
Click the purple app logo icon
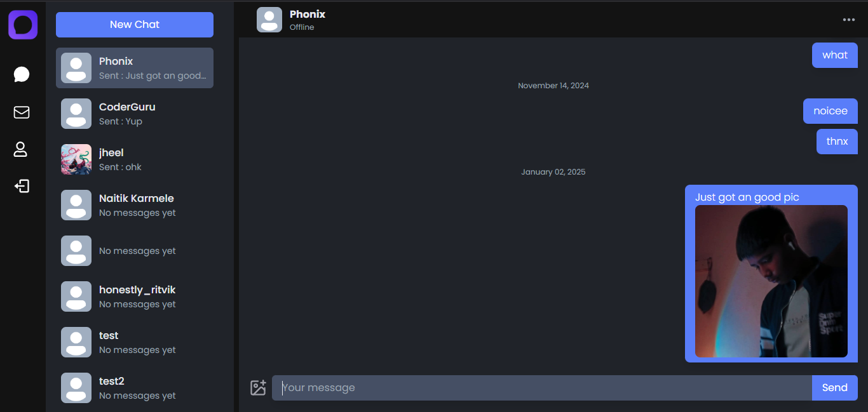point(23,25)
